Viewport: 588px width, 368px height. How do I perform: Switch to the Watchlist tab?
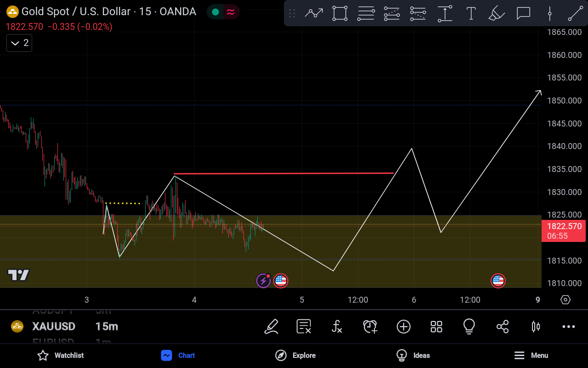[x=60, y=355]
